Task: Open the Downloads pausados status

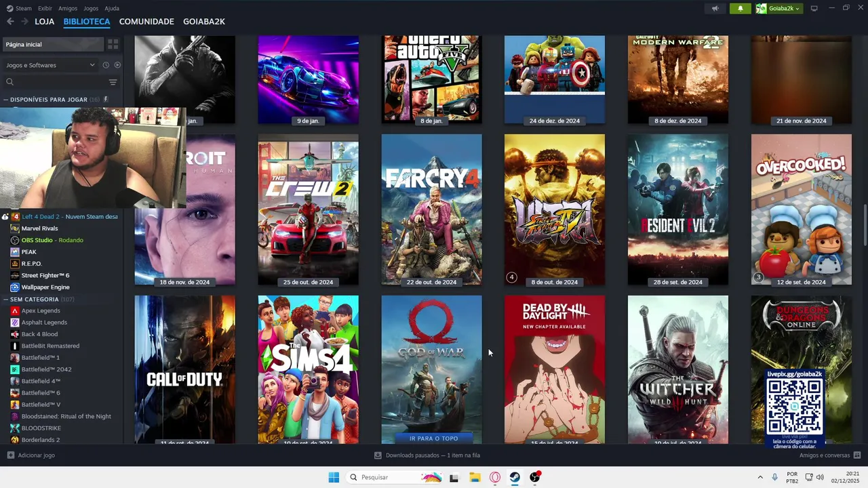Action: (x=427, y=455)
